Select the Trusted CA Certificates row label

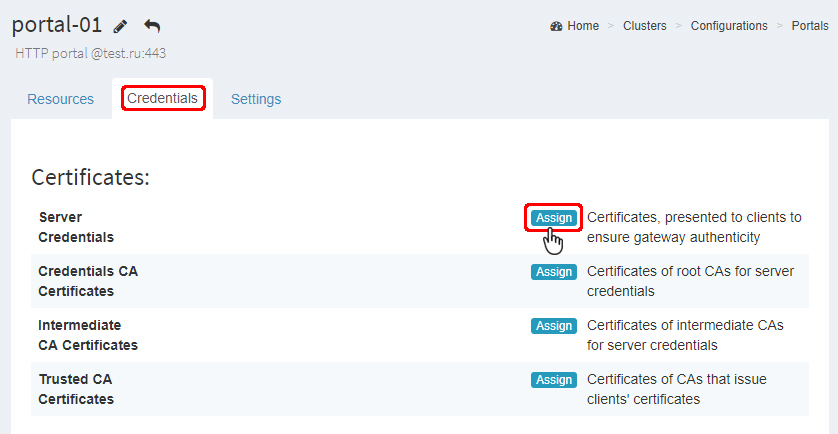click(76, 389)
